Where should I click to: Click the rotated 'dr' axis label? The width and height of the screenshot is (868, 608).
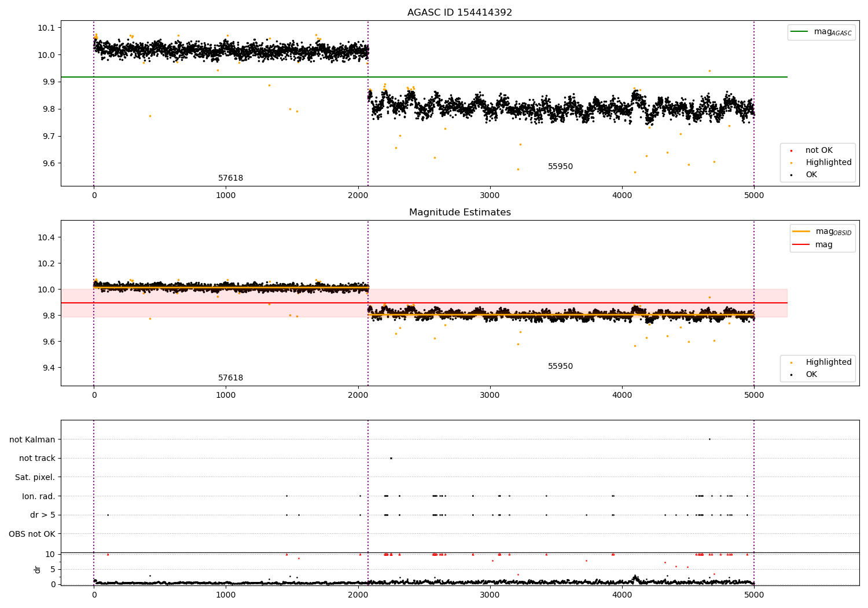click(x=38, y=569)
